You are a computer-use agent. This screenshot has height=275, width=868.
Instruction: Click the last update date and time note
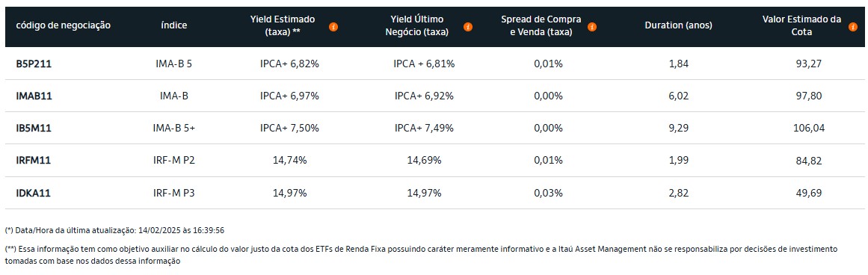tap(118, 230)
